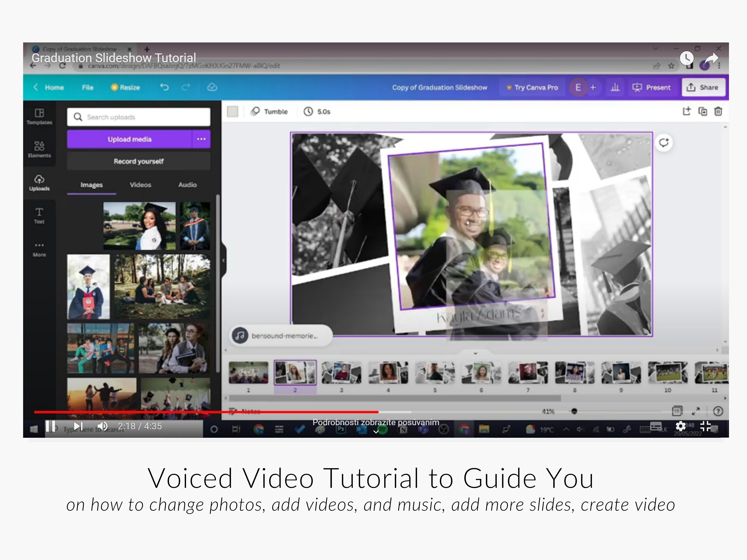Viewport: 747px width, 560px height.
Task: Skip to the next video
Action: 78,426
